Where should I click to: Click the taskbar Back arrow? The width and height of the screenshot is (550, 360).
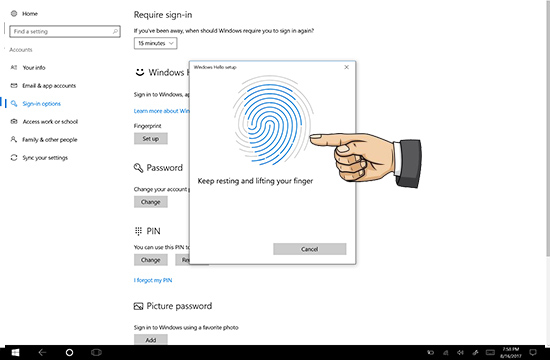(x=42, y=352)
